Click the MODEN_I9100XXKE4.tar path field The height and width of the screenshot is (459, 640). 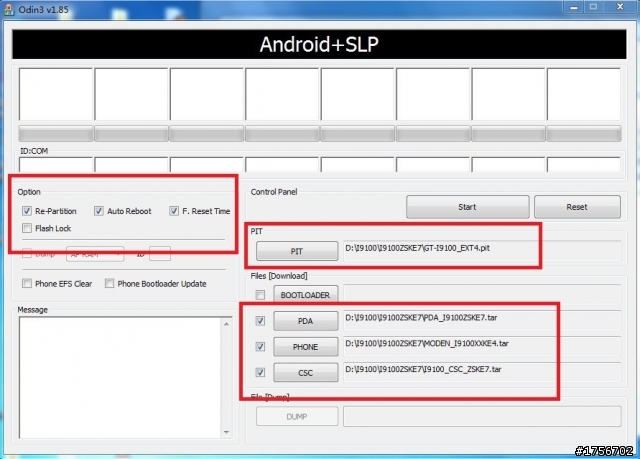click(482, 346)
